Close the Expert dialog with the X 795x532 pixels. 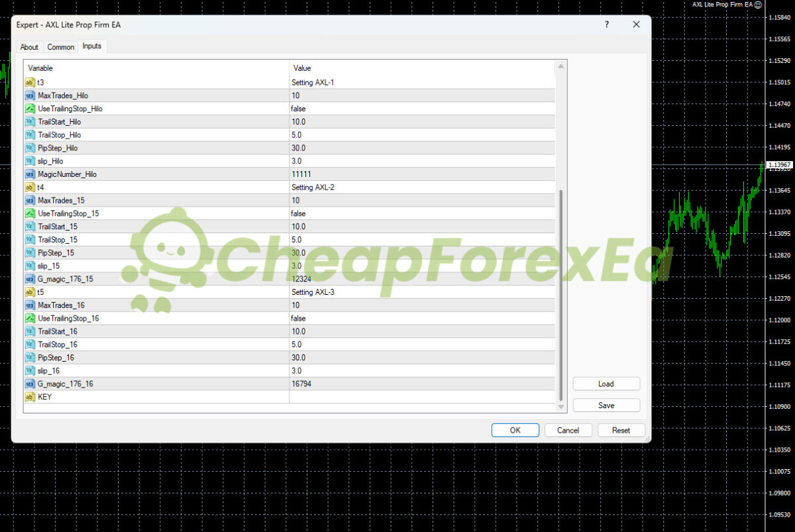point(637,25)
